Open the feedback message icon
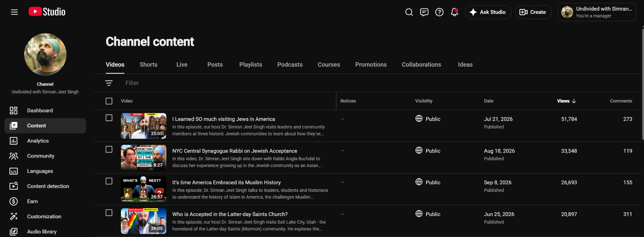Viewport: 644px width, 237px height. (424, 12)
